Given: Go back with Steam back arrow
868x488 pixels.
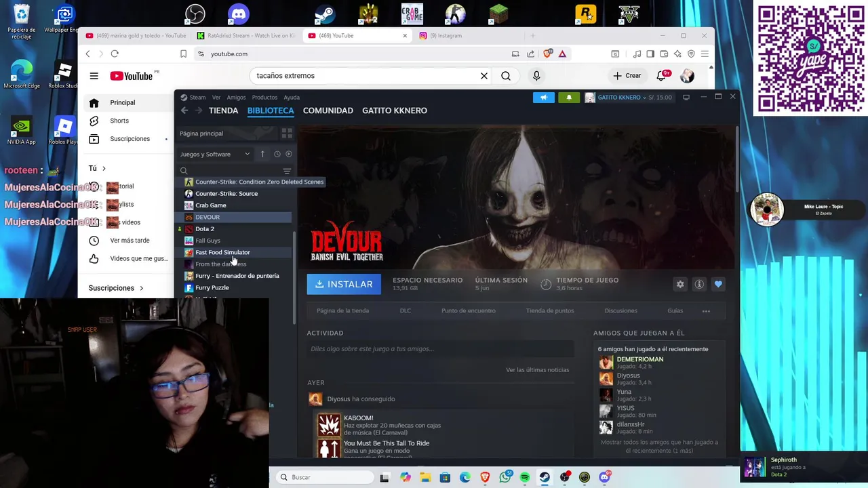Looking at the screenshot, I should pyautogui.click(x=184, y=110).
